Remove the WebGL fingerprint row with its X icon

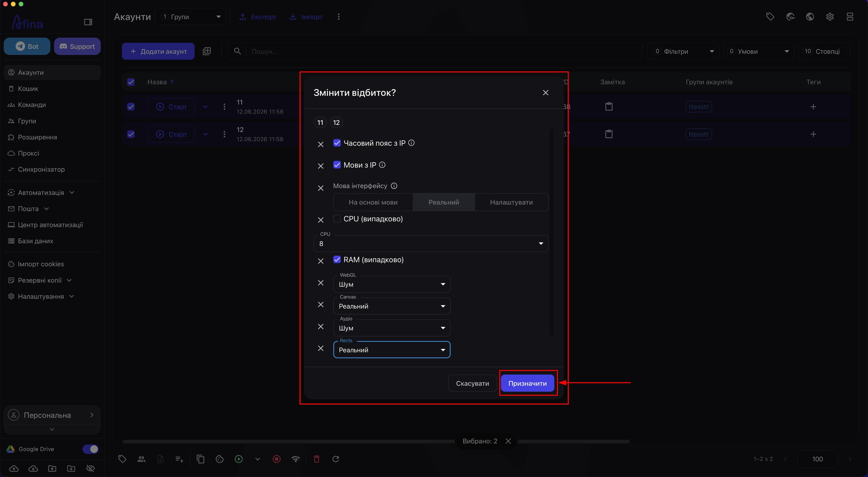click(x=321, y=283)
